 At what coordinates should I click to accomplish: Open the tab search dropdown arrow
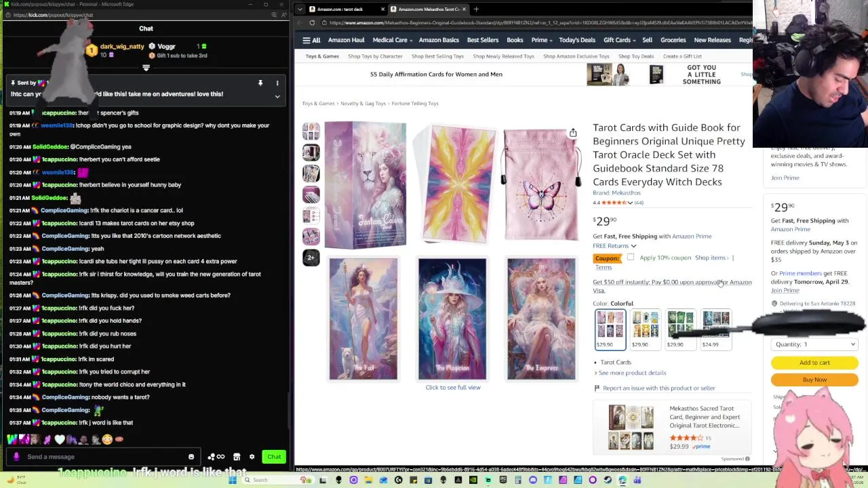pos(301,9)
